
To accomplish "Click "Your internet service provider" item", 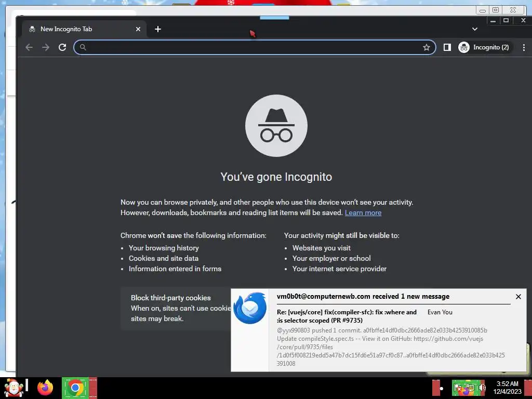I will pyautogui.click(x=339, y=269).
